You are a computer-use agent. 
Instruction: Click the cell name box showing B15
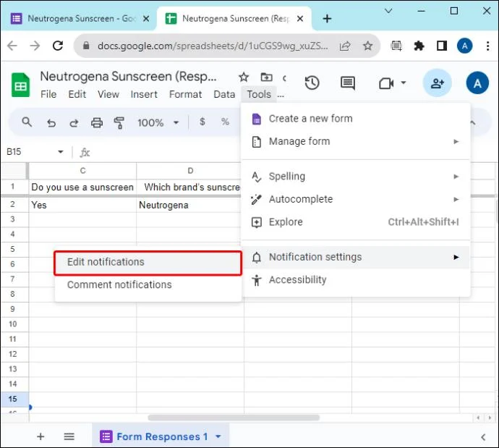(35, 152)
